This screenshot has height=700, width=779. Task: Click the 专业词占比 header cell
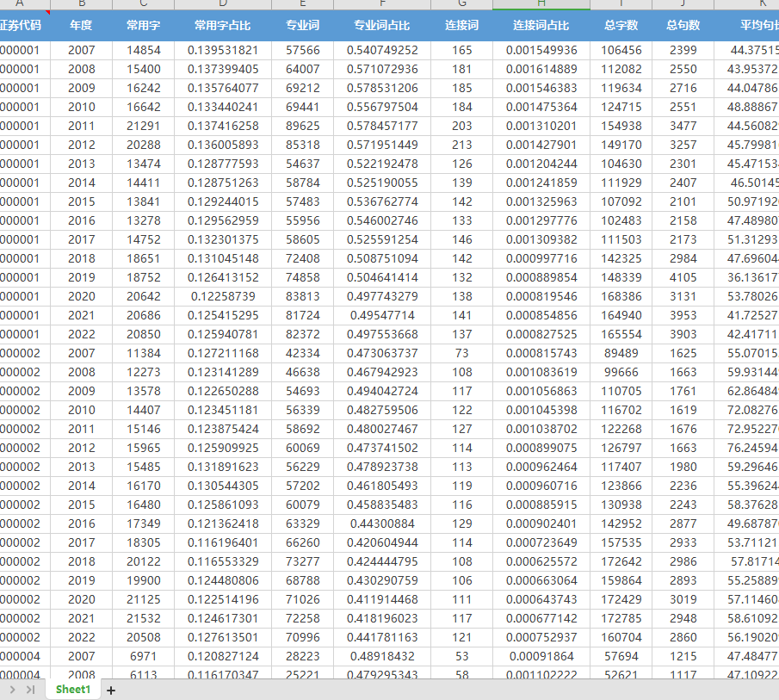pos(382,26)
